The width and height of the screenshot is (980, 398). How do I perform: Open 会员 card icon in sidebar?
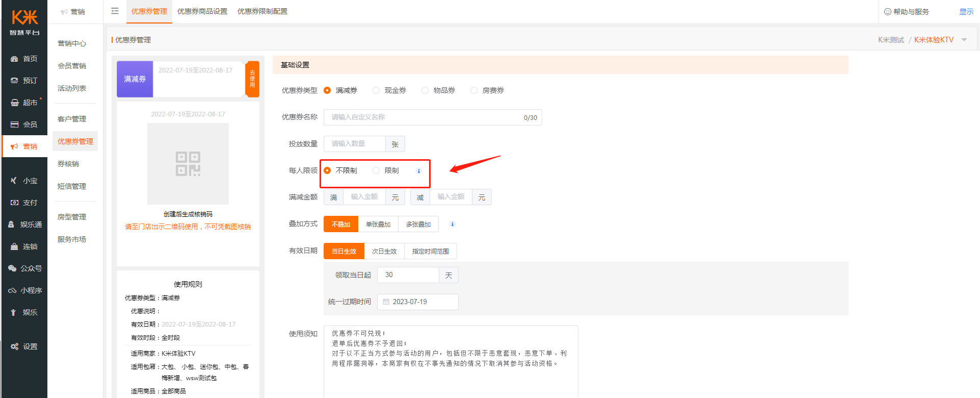(14, 125)
